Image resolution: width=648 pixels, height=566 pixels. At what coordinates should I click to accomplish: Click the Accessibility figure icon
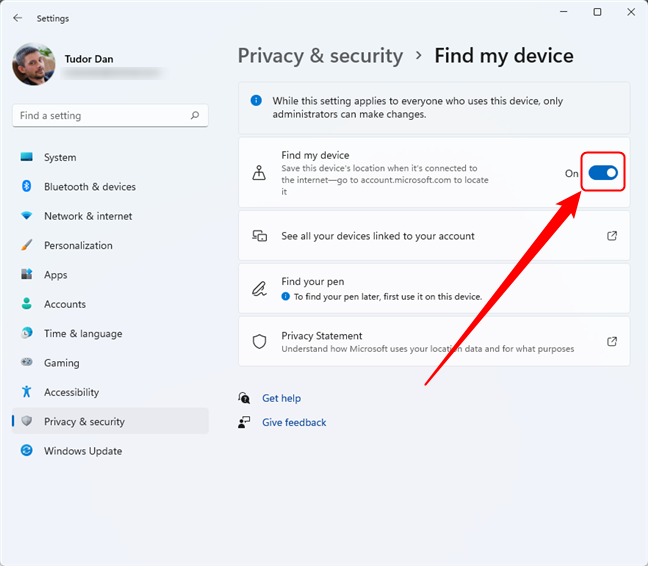[x=26, y=392]
